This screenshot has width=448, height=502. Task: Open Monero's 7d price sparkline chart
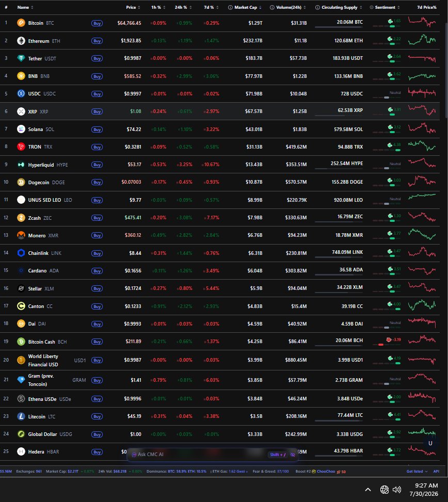coord(422,234)
